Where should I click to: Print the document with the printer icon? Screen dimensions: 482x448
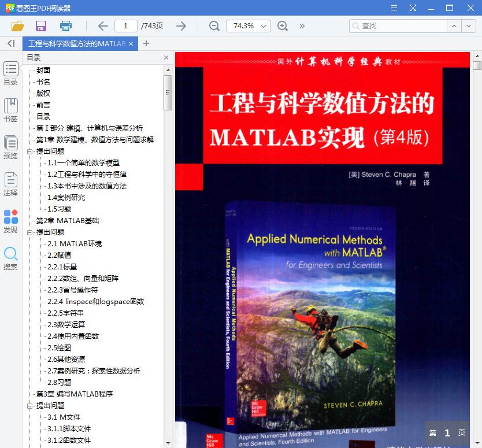(65, 26)
